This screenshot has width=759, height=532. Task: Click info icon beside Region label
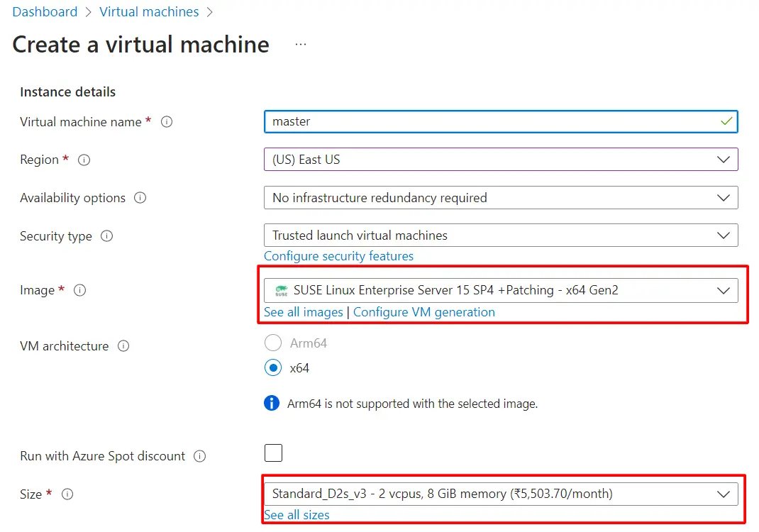point(84,160)
